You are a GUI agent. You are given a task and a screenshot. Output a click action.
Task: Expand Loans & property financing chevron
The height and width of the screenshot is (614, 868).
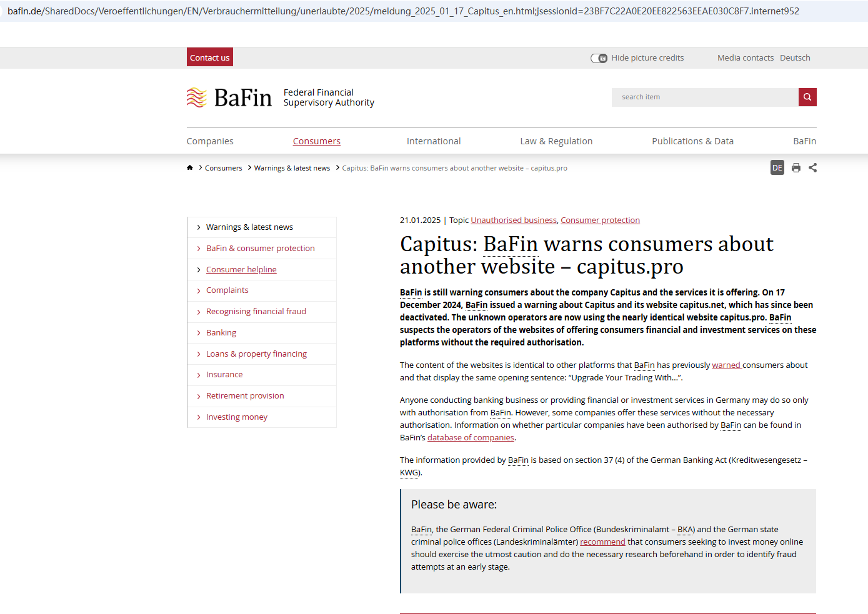[199, 354]
